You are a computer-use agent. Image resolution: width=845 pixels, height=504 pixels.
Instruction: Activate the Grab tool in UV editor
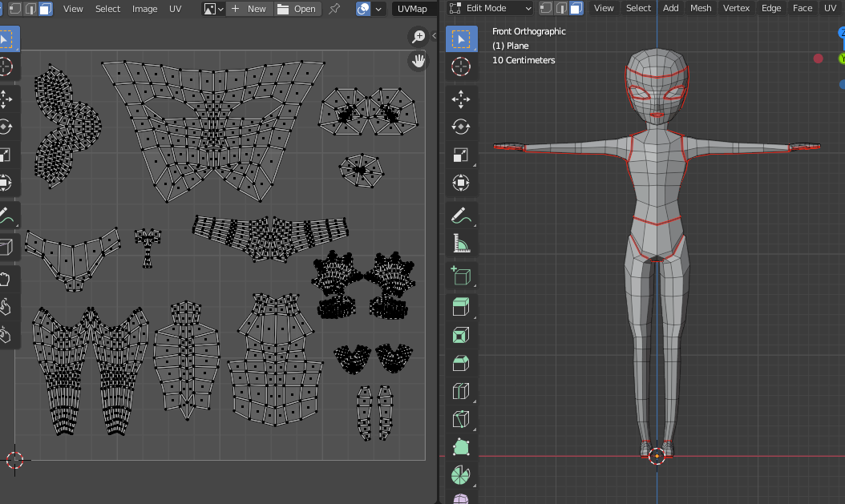click(x=5, y=280)
